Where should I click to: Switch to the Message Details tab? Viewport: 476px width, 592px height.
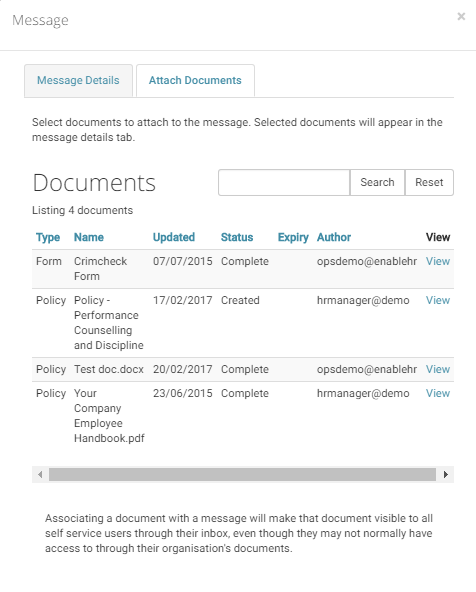pyautogui.click(x=78, y=80)
